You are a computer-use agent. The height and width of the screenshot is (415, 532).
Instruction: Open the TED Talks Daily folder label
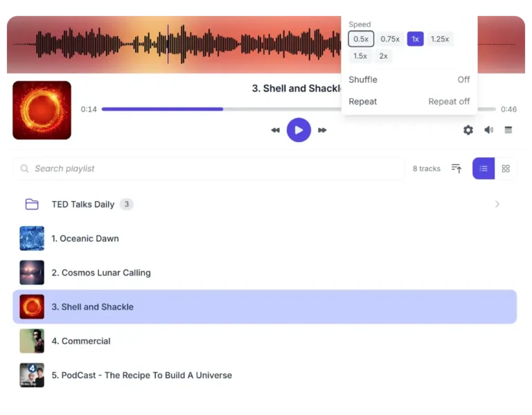83,204
